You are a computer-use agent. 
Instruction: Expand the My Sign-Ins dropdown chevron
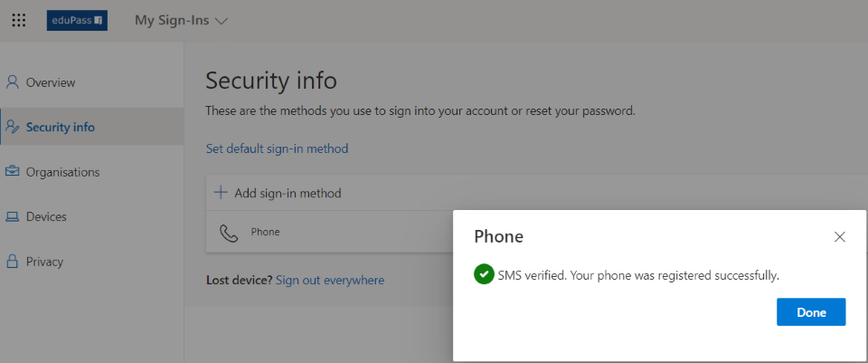tap(222, 22)
